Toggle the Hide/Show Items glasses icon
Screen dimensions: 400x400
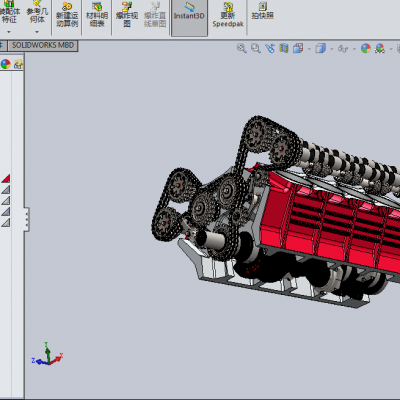click(343, 49)
